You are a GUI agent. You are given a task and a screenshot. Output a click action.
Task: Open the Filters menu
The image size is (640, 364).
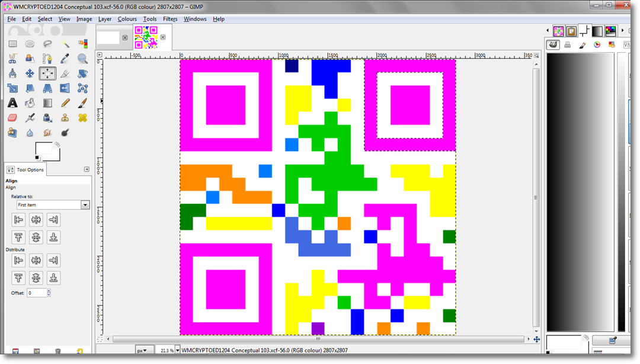tap(170, 19)
